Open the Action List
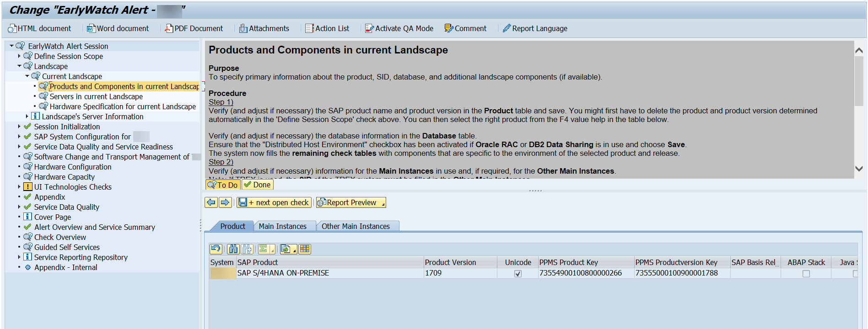The width and height of the screenshot is (868, 329). (x=327, y=28)
